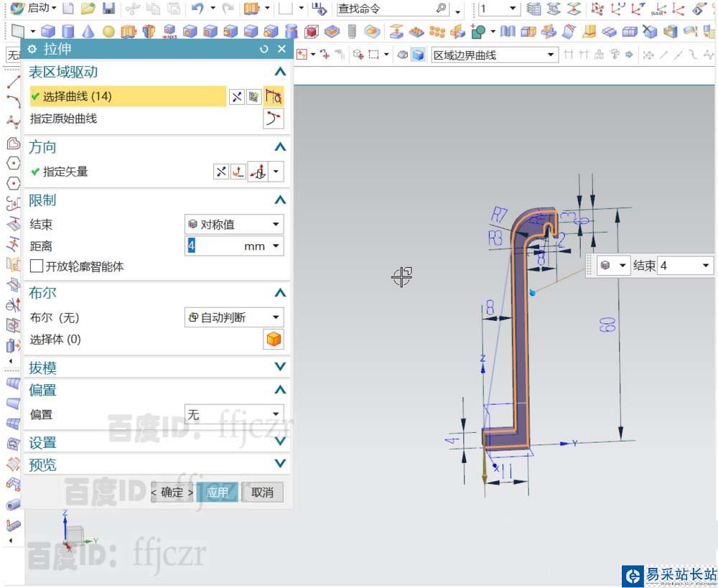Viewport: 718px width, 588px height.
Task: Select the cone primitive icon
Action: [x=88, y=32]
